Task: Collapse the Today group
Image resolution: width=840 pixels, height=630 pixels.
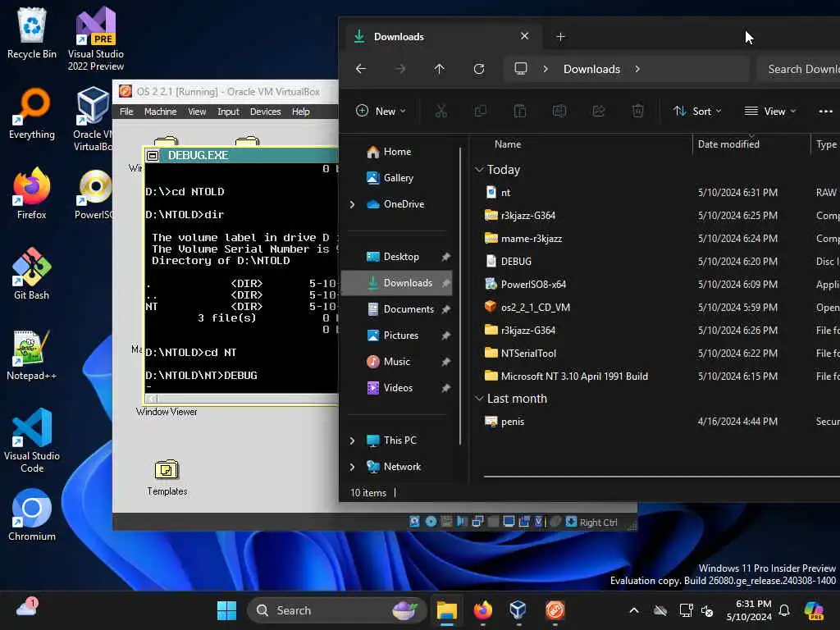Action: (479, 169)
